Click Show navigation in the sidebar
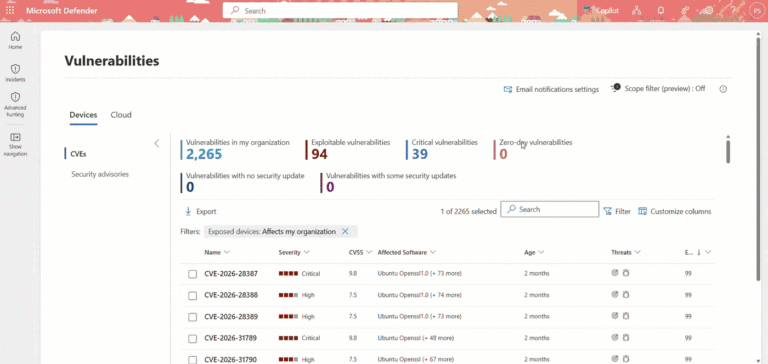 click(15, 144)
